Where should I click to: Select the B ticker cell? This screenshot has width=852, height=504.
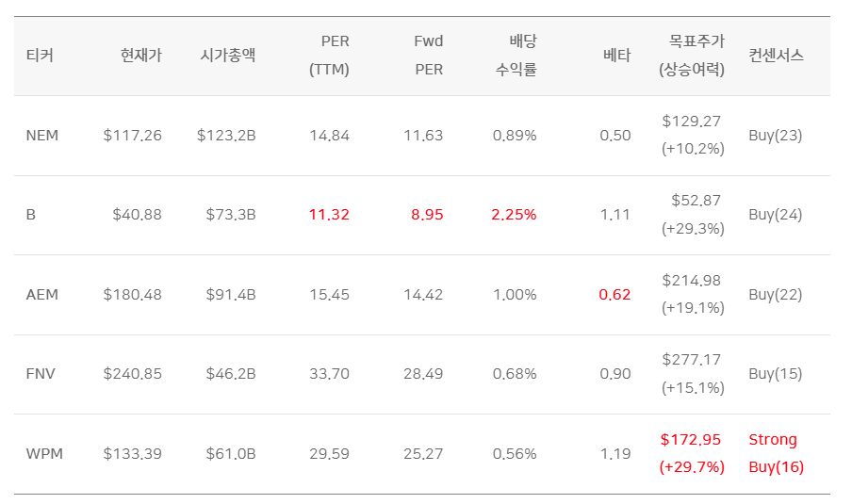click(x=31, y=215)
